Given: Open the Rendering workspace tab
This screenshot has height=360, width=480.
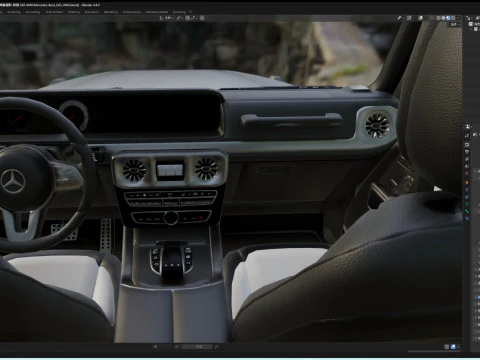Looking at the screenshot, I should click(111, 12).
